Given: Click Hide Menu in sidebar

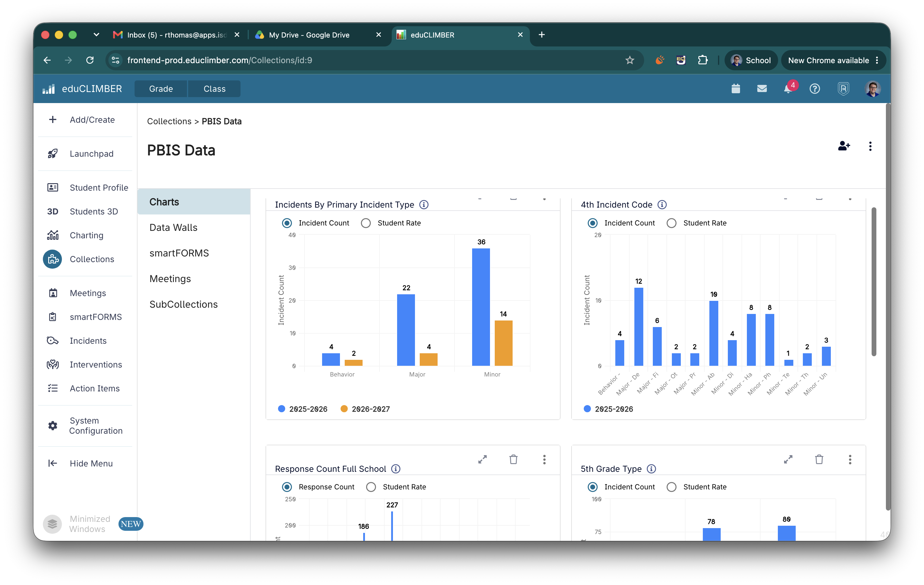Looking at the screenshot, I should pos(85,463).
